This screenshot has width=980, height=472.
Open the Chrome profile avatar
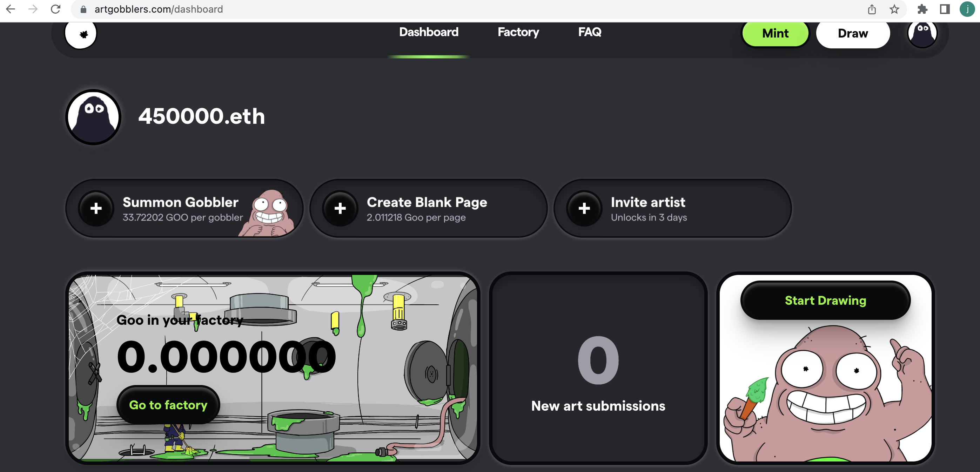[x=967, y=9]
